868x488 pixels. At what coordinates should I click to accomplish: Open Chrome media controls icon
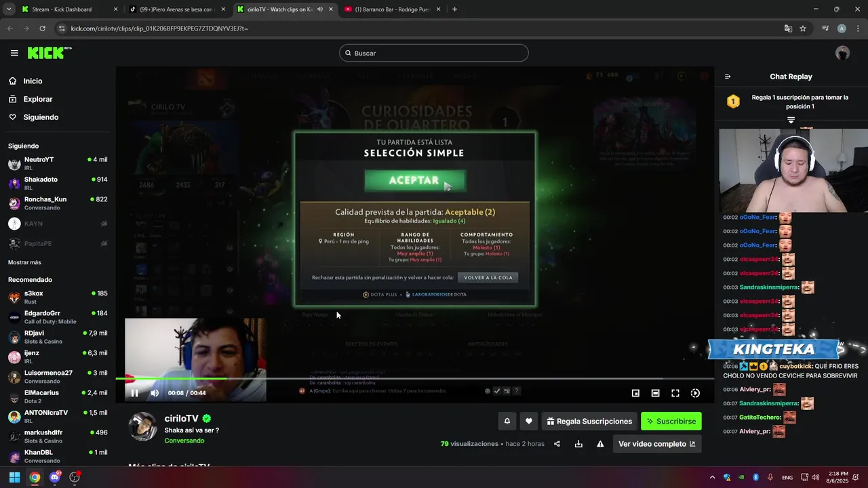pyautogui.click(x=825, y=28)
